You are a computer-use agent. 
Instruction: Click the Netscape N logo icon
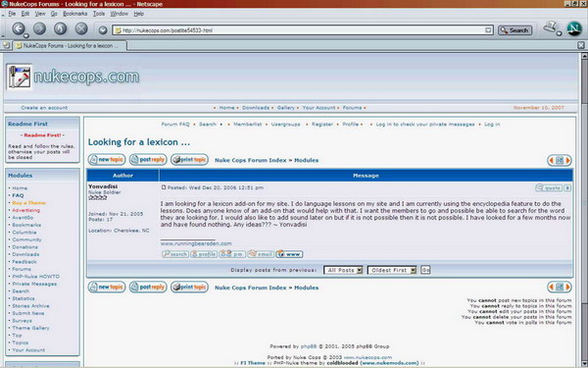[574, 28]
